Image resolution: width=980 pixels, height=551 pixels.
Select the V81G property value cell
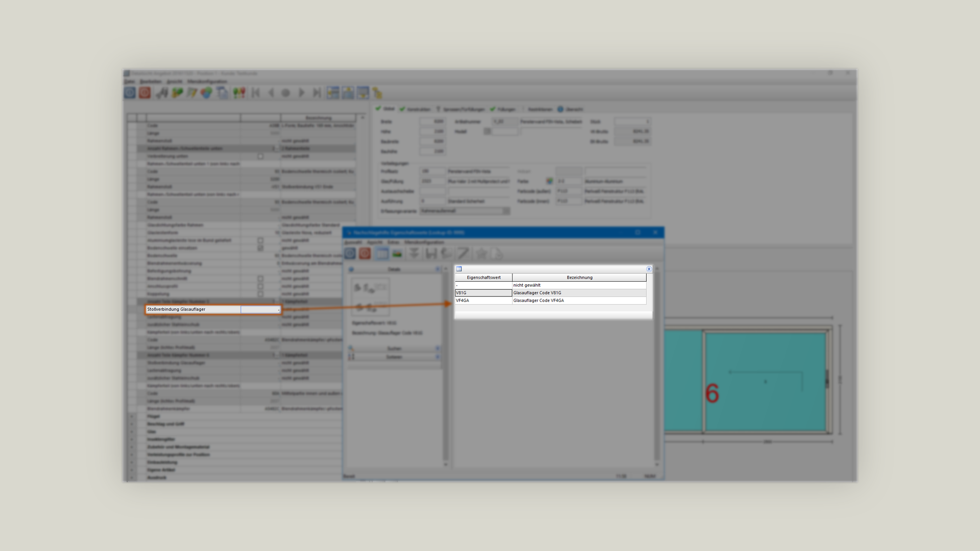coord(483,293)
